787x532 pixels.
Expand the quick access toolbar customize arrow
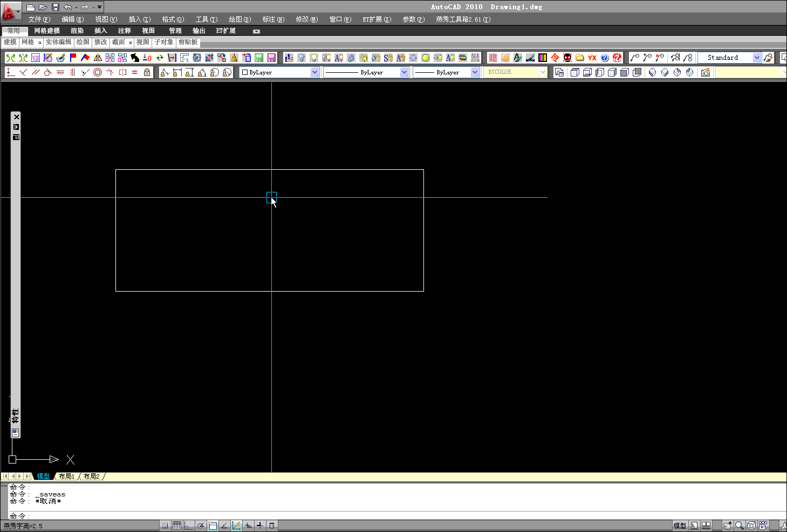(100, 7)
